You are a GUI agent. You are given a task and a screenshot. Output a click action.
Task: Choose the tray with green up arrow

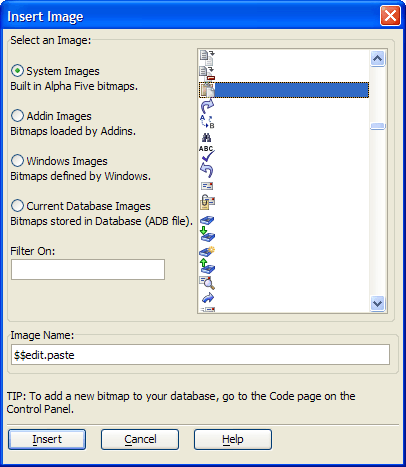(207, 267)
